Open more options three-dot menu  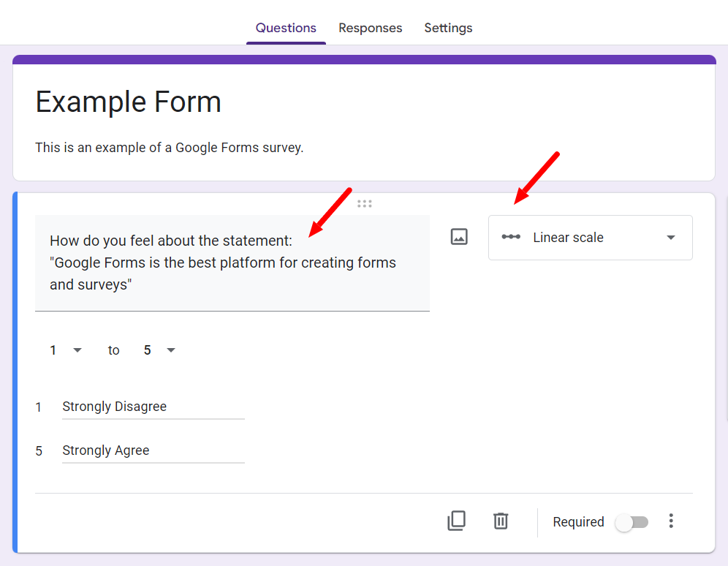pos(671,521)
